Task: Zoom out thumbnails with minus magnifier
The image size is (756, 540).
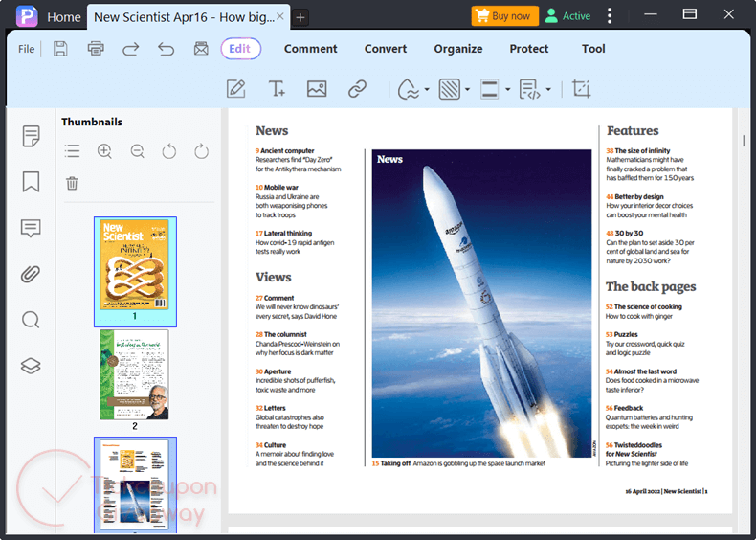Action: tap(138, 151)
